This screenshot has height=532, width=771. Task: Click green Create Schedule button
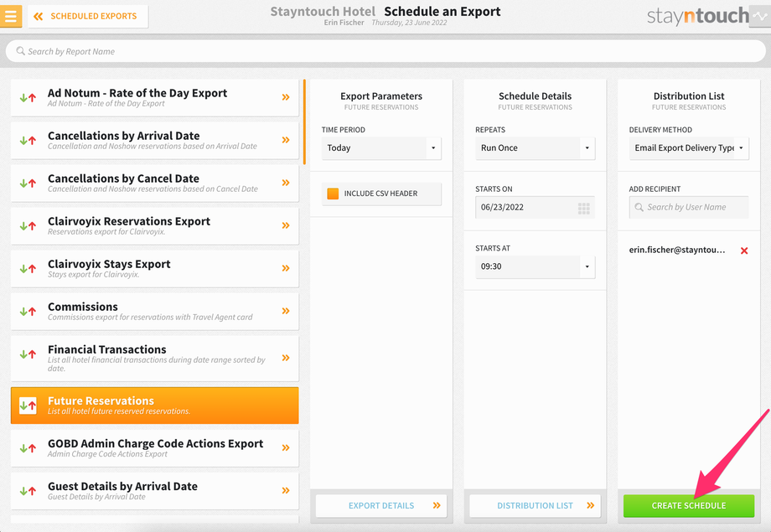688,506
